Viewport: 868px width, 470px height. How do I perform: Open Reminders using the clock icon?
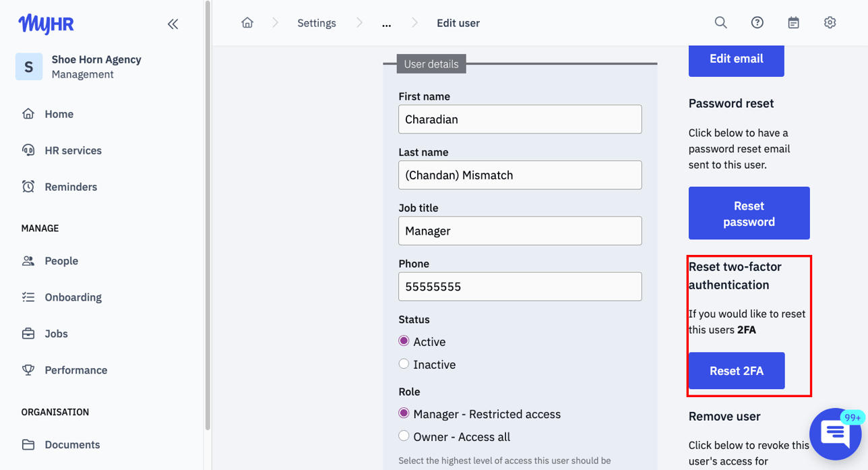[x=28, y=186]
